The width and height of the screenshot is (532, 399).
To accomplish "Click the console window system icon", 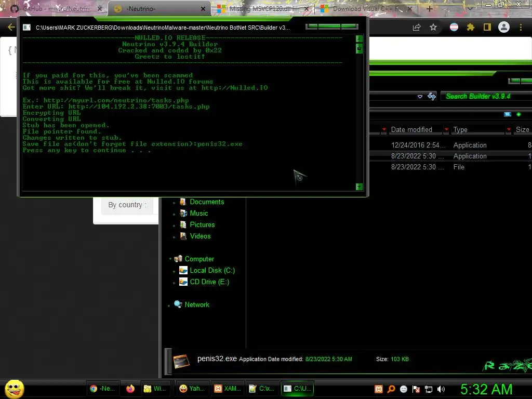I will 27,28.
